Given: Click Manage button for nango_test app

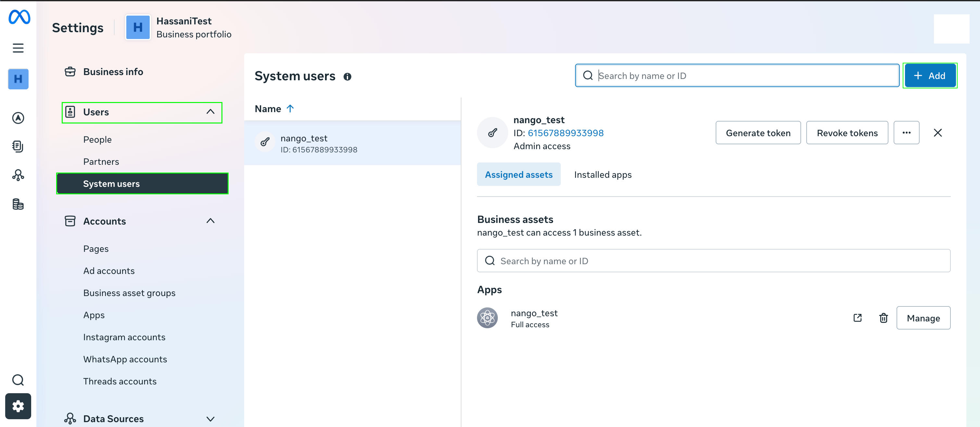Looking at the screenshot, I should tap(923, 318).
